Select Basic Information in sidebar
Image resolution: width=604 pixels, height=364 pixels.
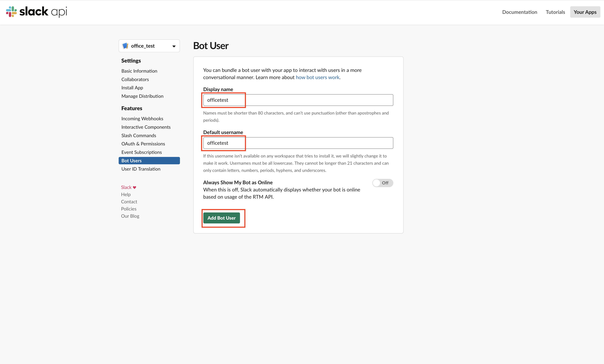[139, 71]
